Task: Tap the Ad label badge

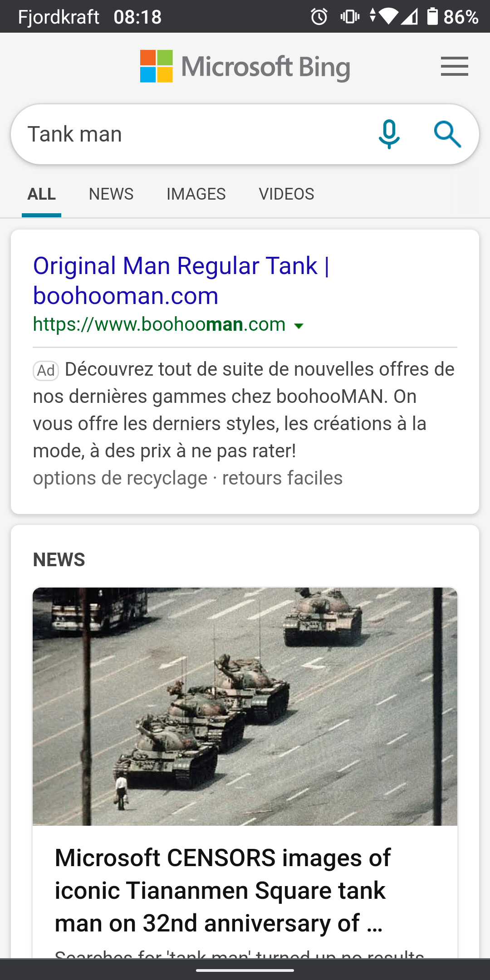Action: pos(46,371)
